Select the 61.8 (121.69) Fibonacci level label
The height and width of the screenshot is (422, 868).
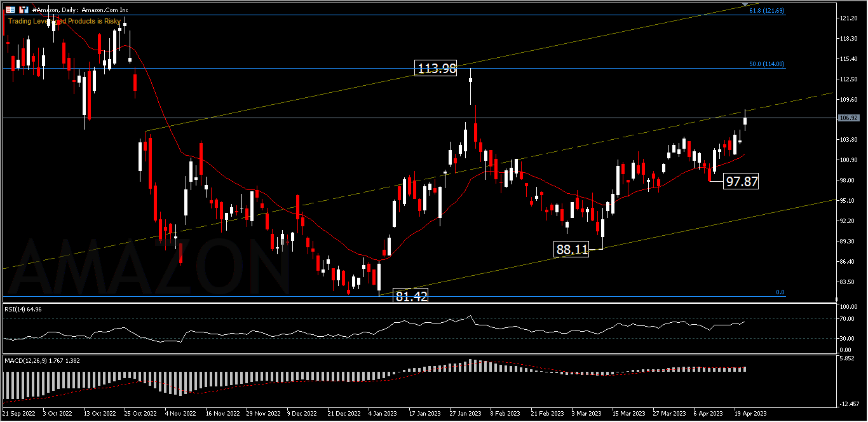click(x=766, y=11)
